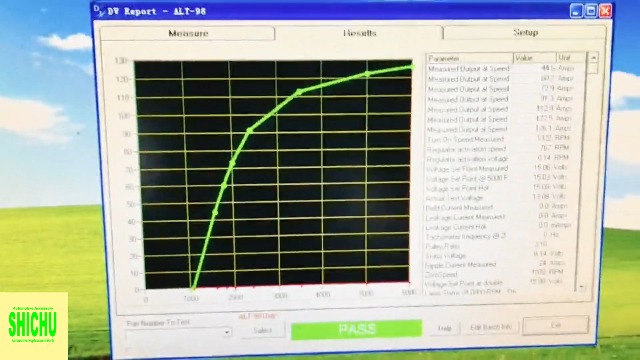Click the Help button
Viewport: 640px width, 360px height.
click(x=444, y=328)
